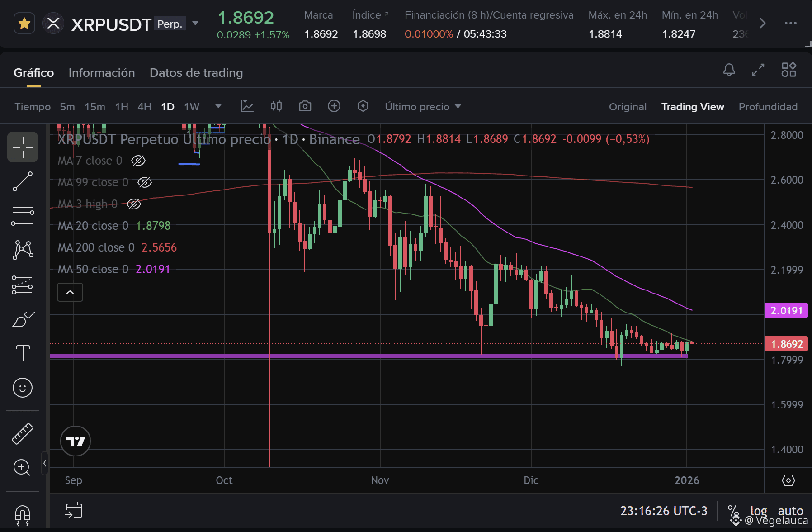Toggle auto scale mode
Image resolution: width=812 pixels, height=532 pixels.
pos(790,511)
